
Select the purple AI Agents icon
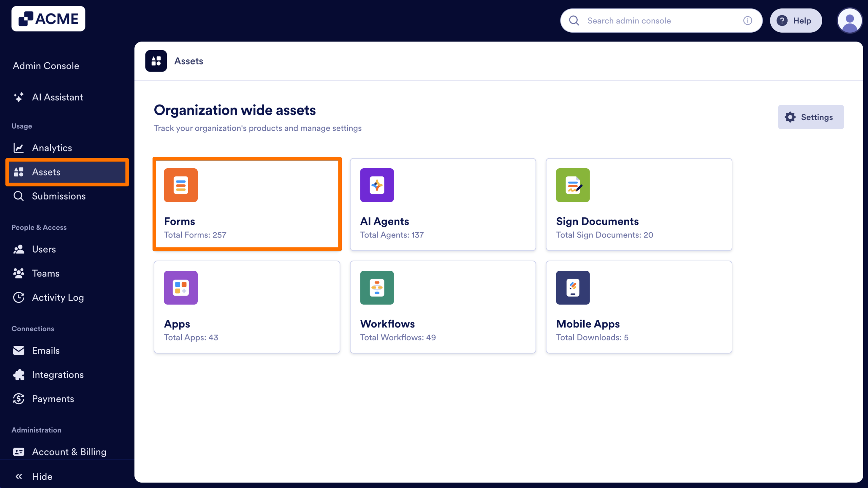click(377, 185)
